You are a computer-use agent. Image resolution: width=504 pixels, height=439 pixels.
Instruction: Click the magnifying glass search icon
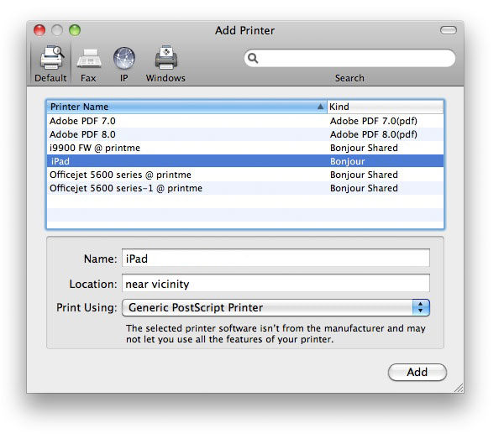click(x=253, y=58)
